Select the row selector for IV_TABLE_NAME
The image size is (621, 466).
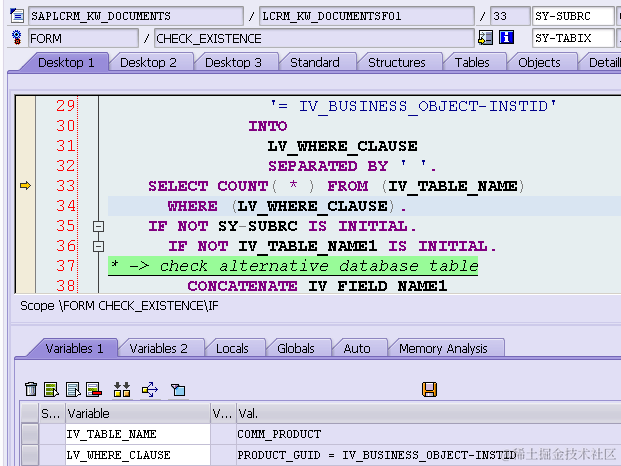coord(29,434)
